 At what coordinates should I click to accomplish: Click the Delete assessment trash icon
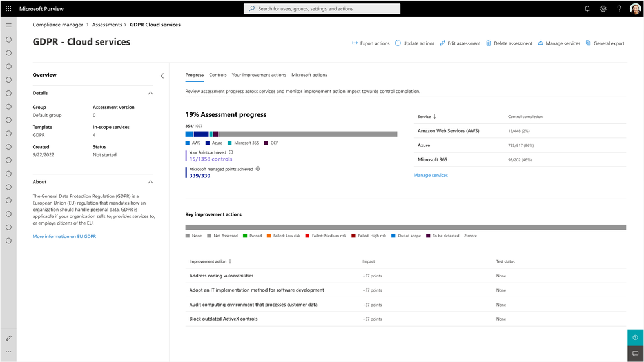(489, 43)
